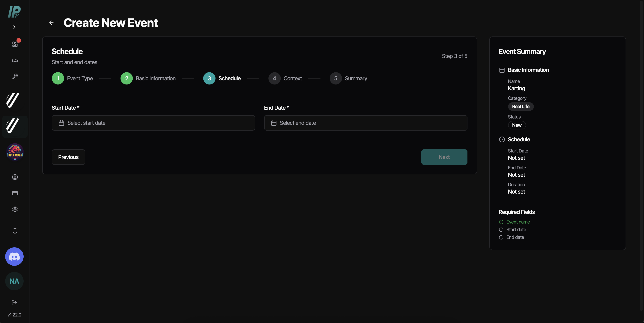Select the Performance team logo
644x323 pixels.
15,152
